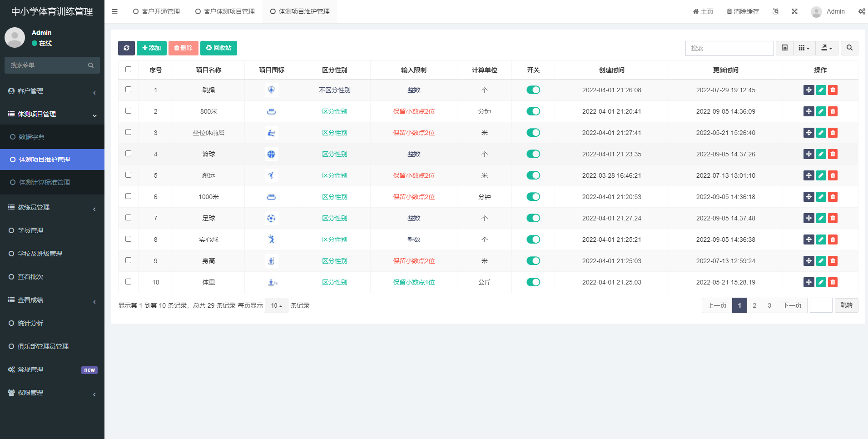The width and height of the screenshot is (868, 439).
Task: Open the 回收站 recycle bin button
Action: tap(218, 48)
